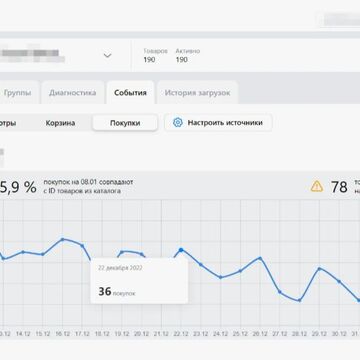Click the gear icon on Настроить источники
This screenshot has width=360, height=360.
178,123
